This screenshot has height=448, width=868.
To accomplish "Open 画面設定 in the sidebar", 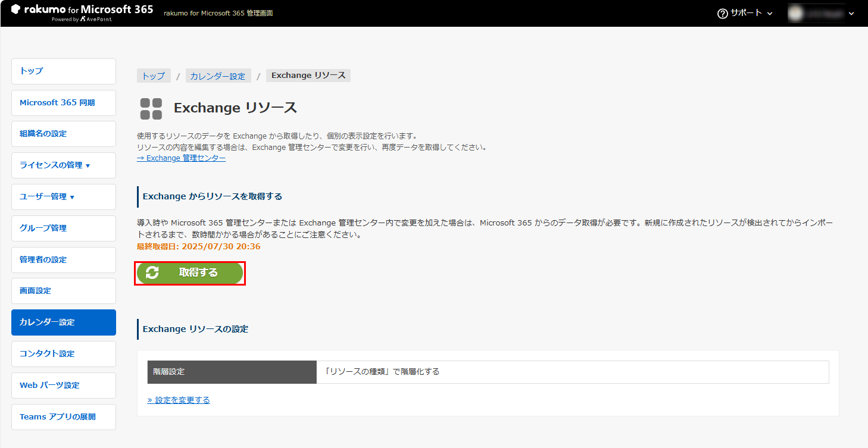I will tap(64, 291).
